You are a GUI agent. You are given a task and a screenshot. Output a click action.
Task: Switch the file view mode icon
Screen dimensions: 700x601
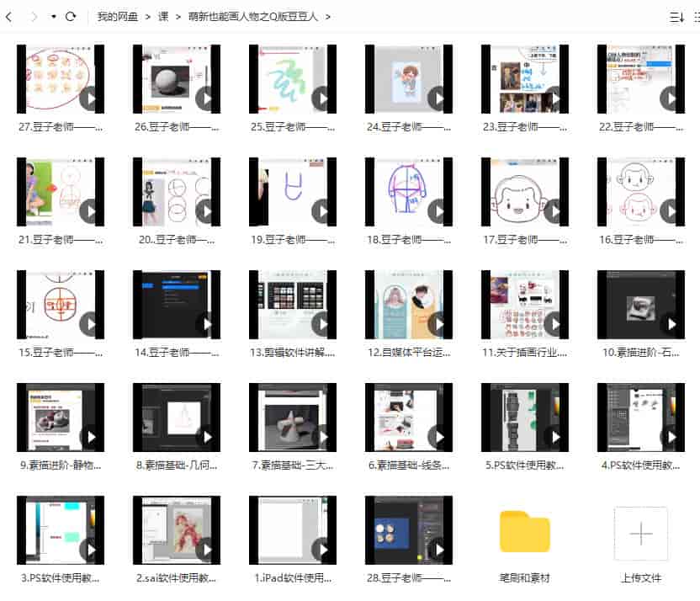[x=696, y=16]
